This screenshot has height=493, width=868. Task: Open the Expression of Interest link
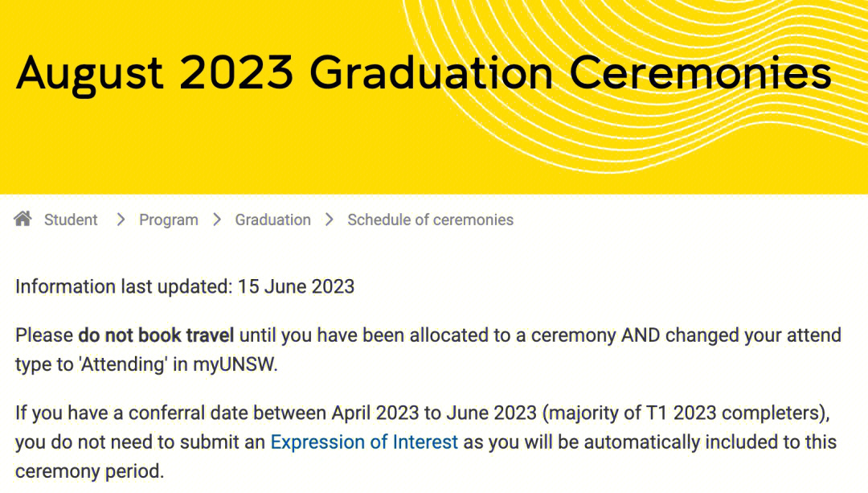coord(364,442)
